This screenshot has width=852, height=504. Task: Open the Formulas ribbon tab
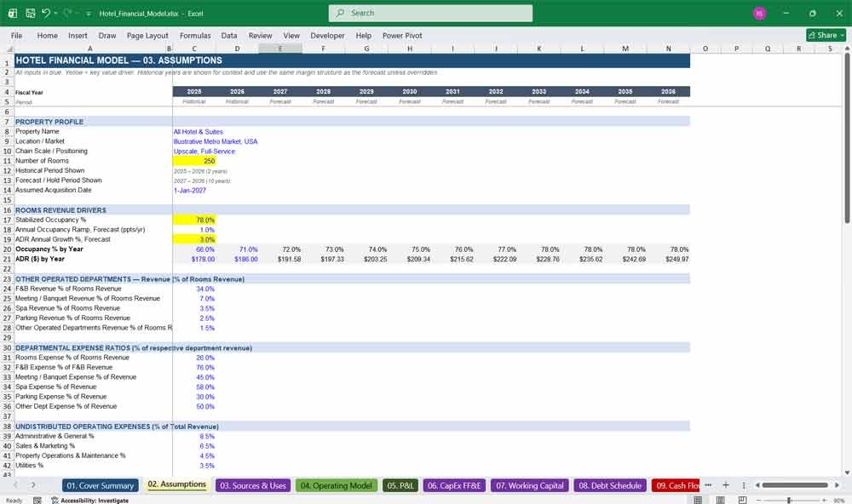[195, 35]
